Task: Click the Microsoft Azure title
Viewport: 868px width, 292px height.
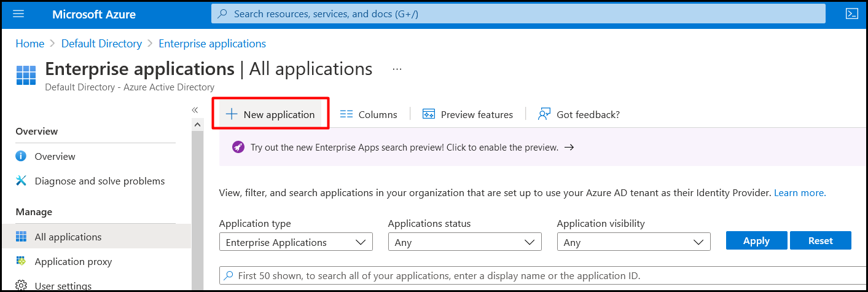Action: click(94, 14)
